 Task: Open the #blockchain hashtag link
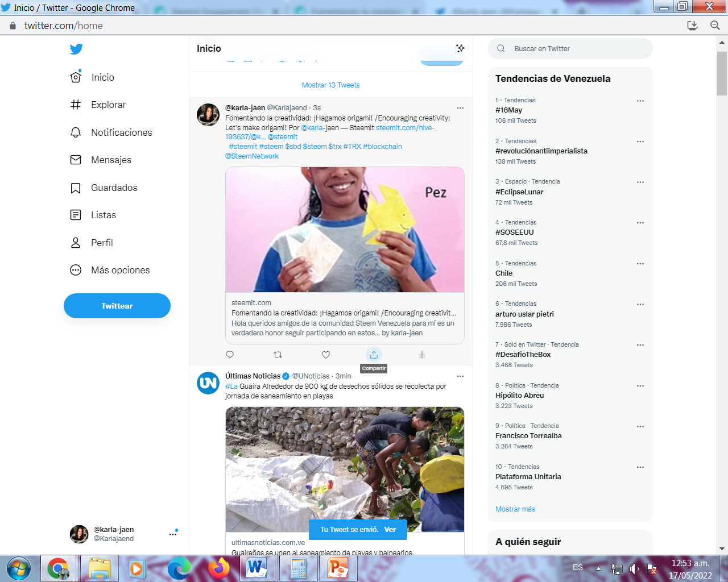tap(382, 147)
